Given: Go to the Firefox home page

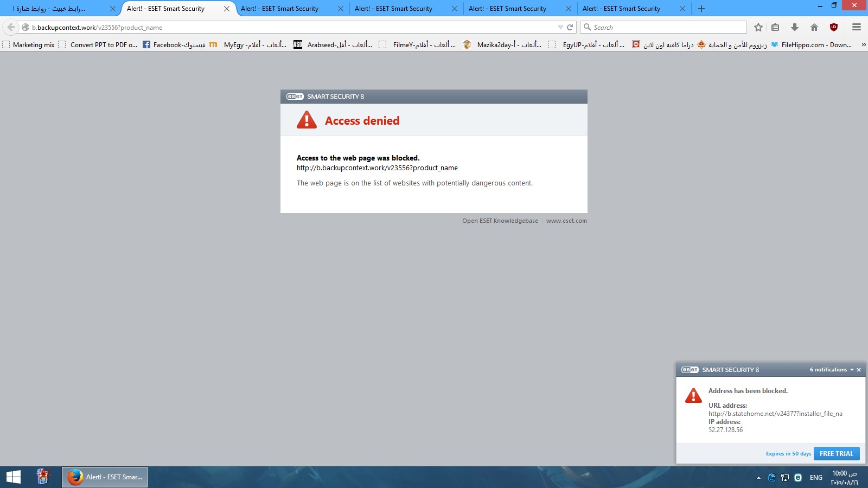Looking at the screenshot, I should 814,27.
